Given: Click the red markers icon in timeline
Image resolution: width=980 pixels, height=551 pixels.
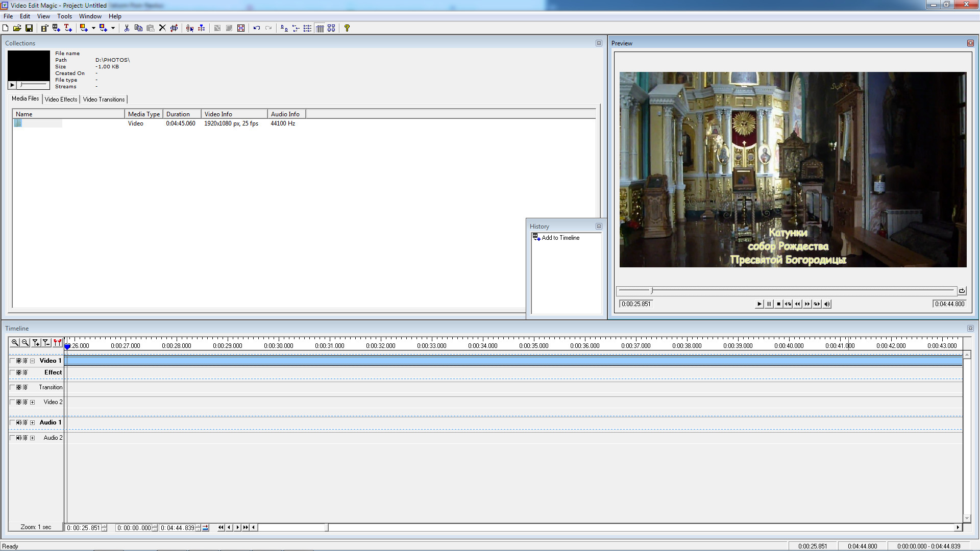Looking at the screenshot, I should [x=57, y=343].
